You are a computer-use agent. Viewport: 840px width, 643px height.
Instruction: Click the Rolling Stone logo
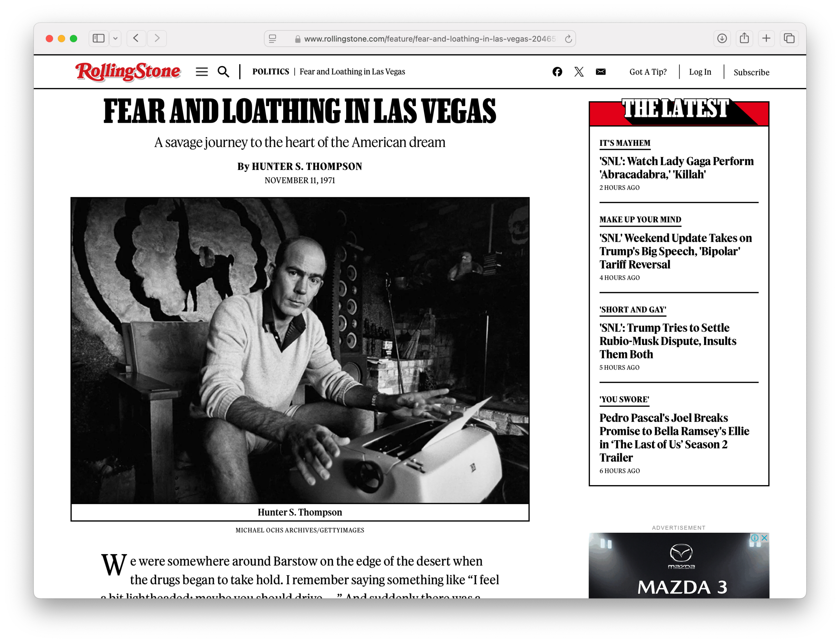tap(128, 72)
